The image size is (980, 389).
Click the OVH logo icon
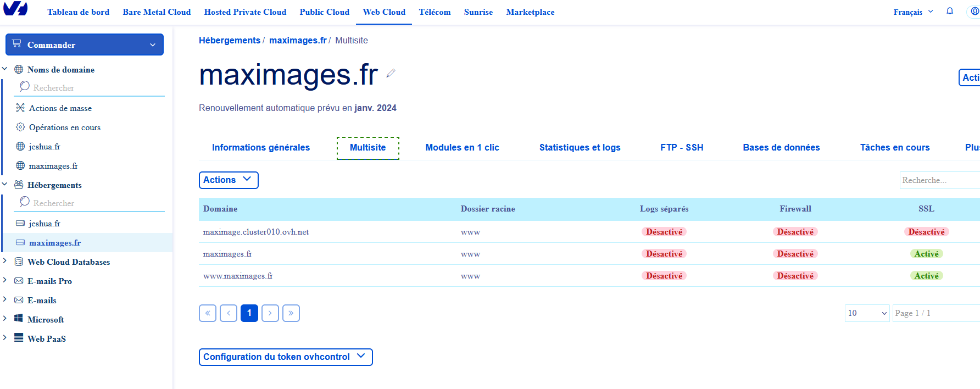[x=15, y=9]
